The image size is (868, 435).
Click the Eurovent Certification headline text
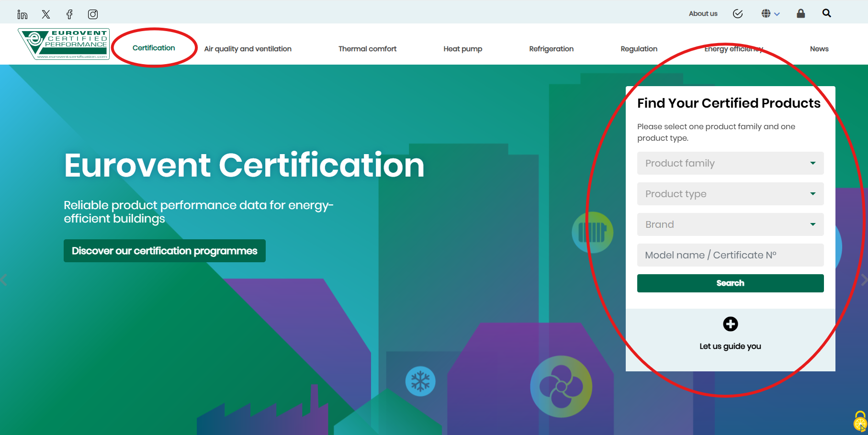(x=244, y=165)
